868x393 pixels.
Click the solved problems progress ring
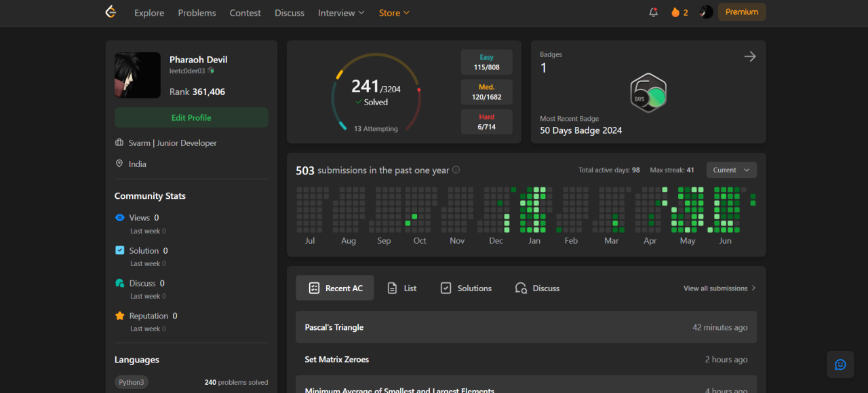(x=376, y=92)
